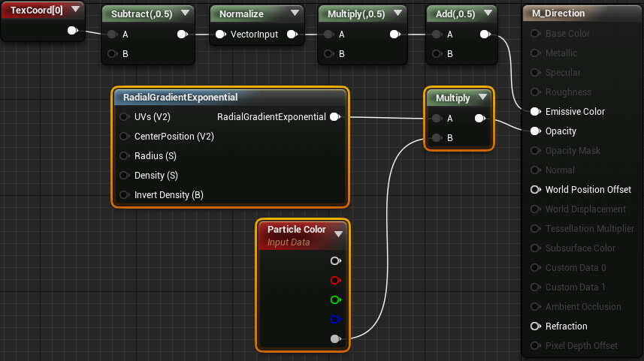Click the World Position Offset pin
644x361 pixels.
point(535,190)
